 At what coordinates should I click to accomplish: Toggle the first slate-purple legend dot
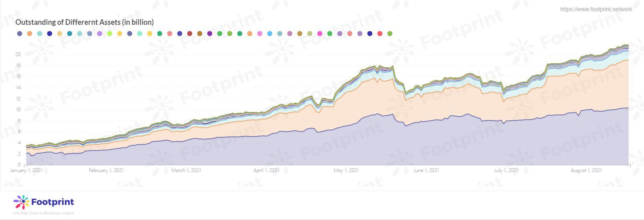click(x=20, y=34)
